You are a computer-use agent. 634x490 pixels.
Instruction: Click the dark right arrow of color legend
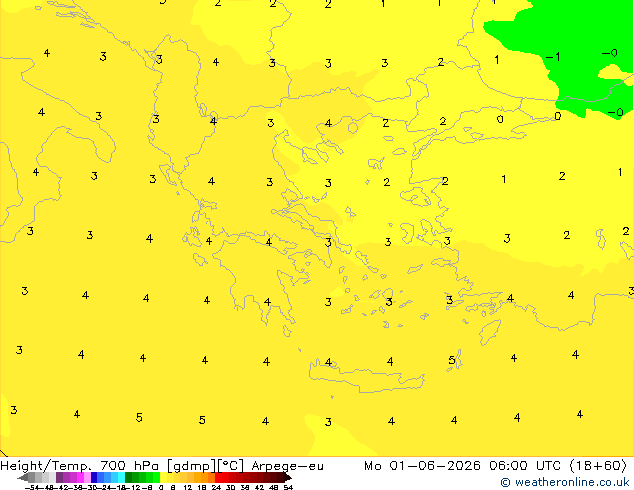(288, 477)
